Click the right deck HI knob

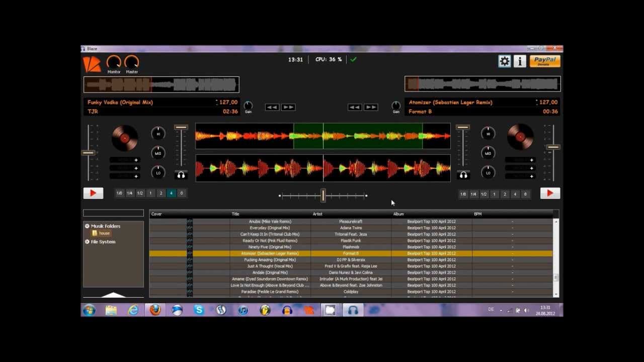click(x=488, y=134)
